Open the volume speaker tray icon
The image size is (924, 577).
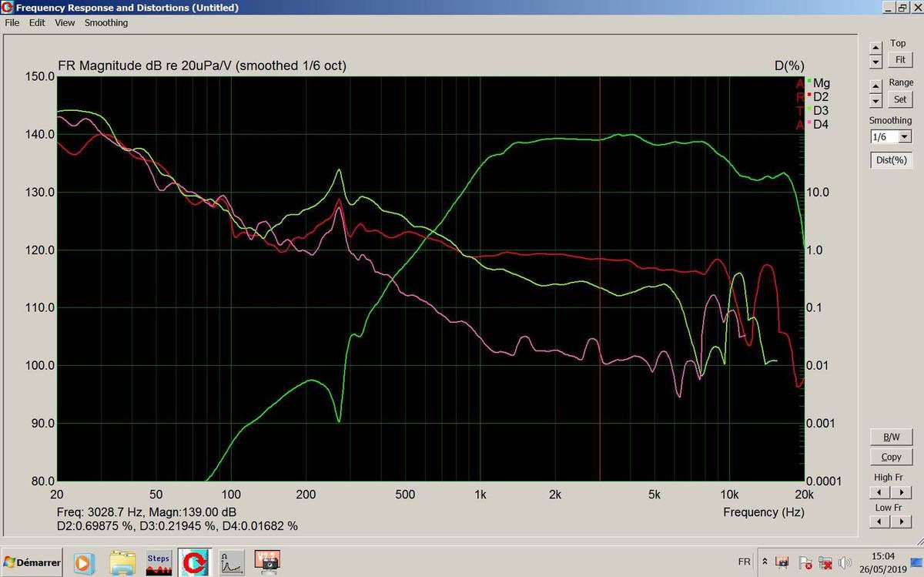pos(845,562)
